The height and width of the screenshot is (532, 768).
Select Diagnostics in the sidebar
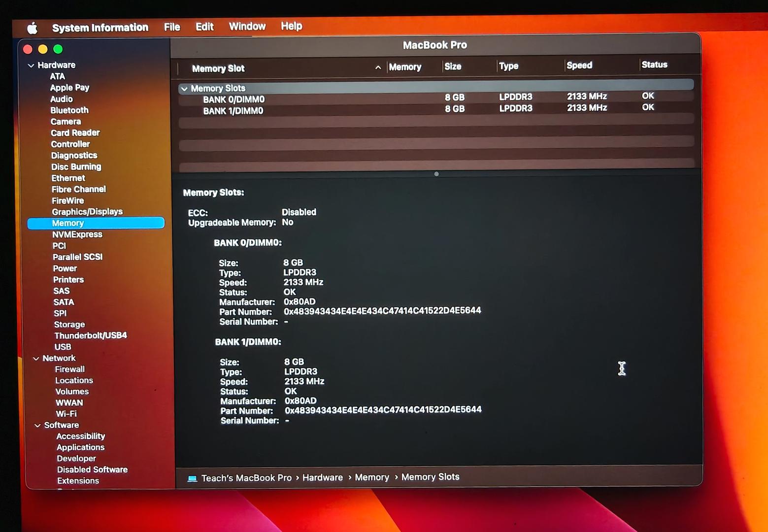coord(74,156)
